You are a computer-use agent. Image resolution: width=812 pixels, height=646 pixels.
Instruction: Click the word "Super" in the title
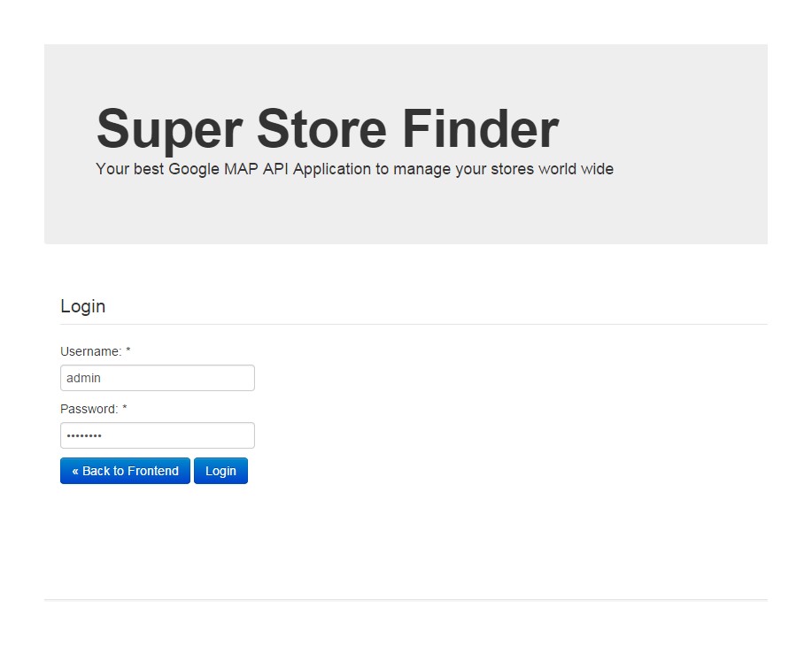(x=168, y=129)
